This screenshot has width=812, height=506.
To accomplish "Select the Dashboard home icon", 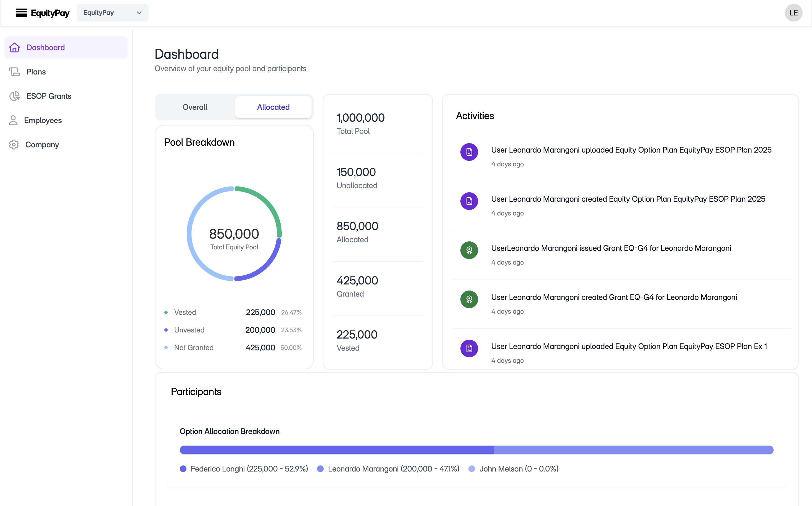I will [14, 47].
